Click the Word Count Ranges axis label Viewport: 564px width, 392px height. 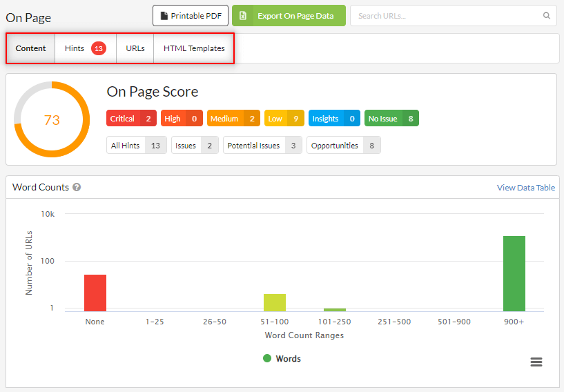coord(304,335)
